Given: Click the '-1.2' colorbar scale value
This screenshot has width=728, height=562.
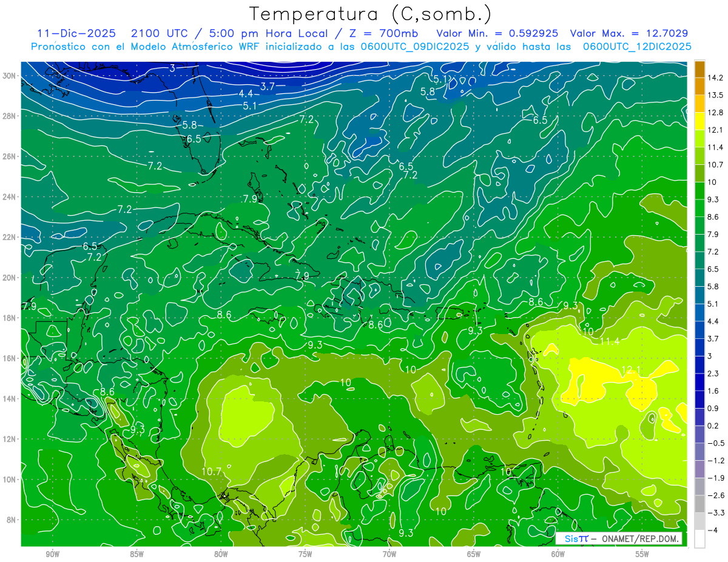Looking at the screenshot, I should tap(716, 461).
